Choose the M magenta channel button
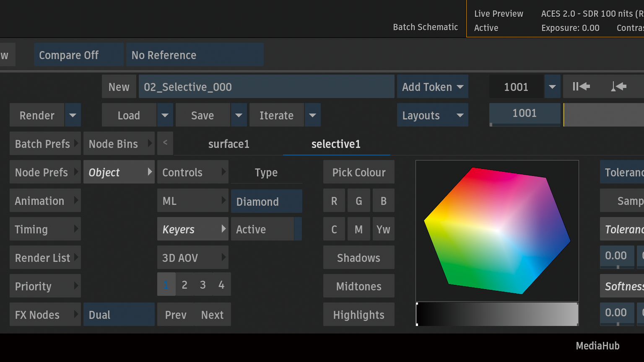644x362 pixels. coord(358,230)
